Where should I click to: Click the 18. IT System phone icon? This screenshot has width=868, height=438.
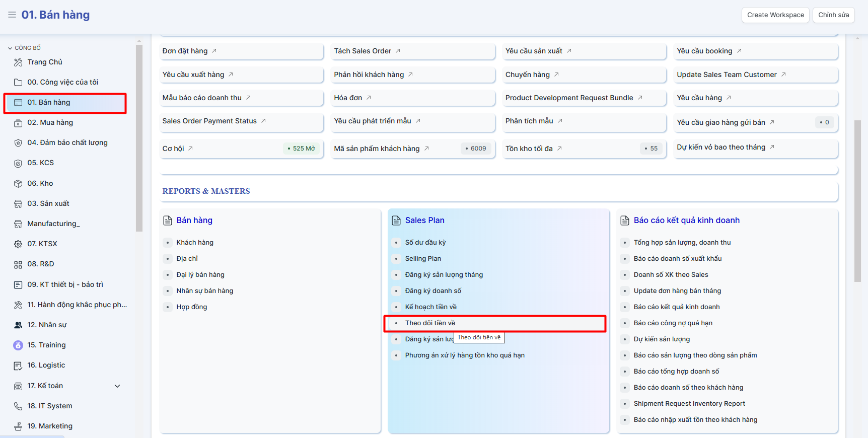(18, 406)
